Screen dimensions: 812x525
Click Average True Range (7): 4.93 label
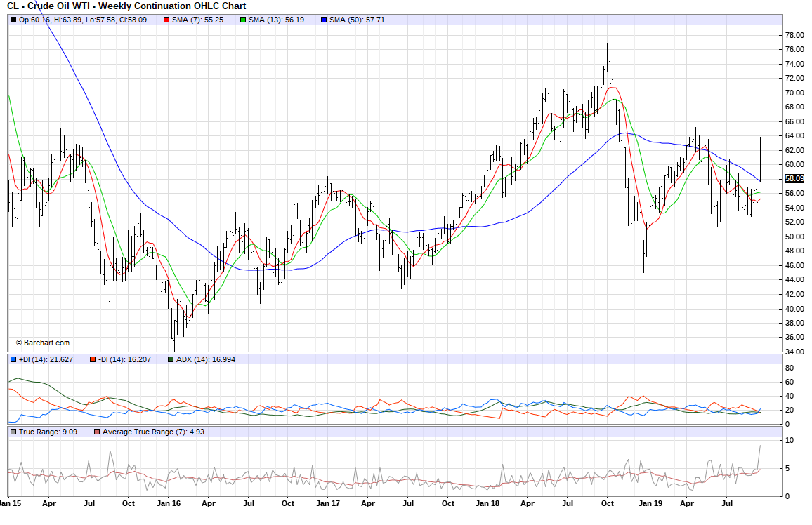153,432
